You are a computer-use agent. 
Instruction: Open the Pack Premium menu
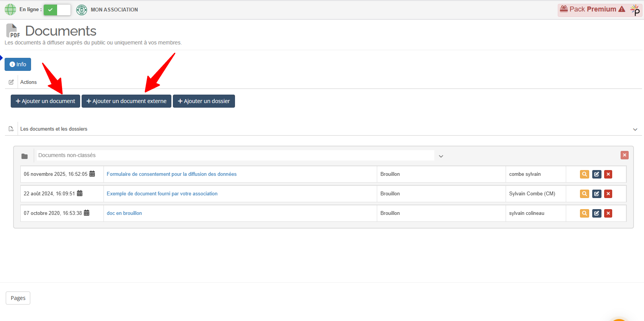click(x=592, y=9)
